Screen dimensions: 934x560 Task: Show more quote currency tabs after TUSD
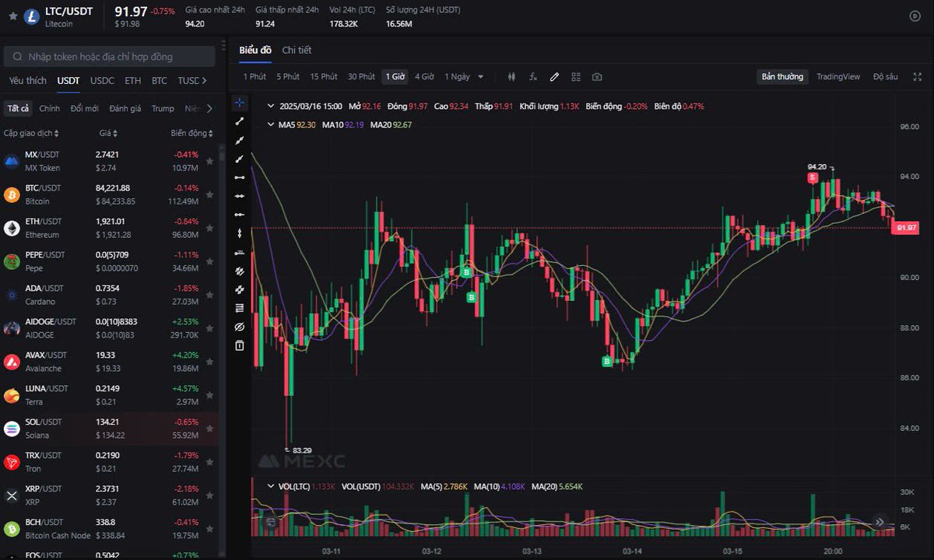click(204, 80)
